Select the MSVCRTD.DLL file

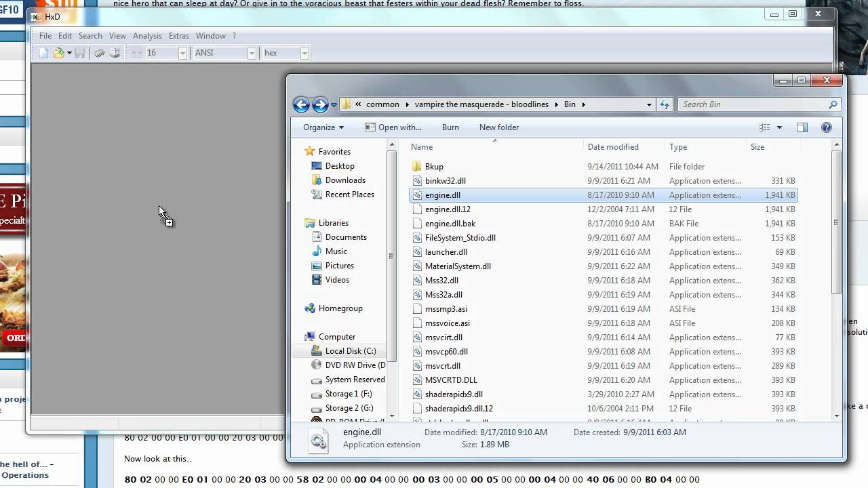(451, 380)
